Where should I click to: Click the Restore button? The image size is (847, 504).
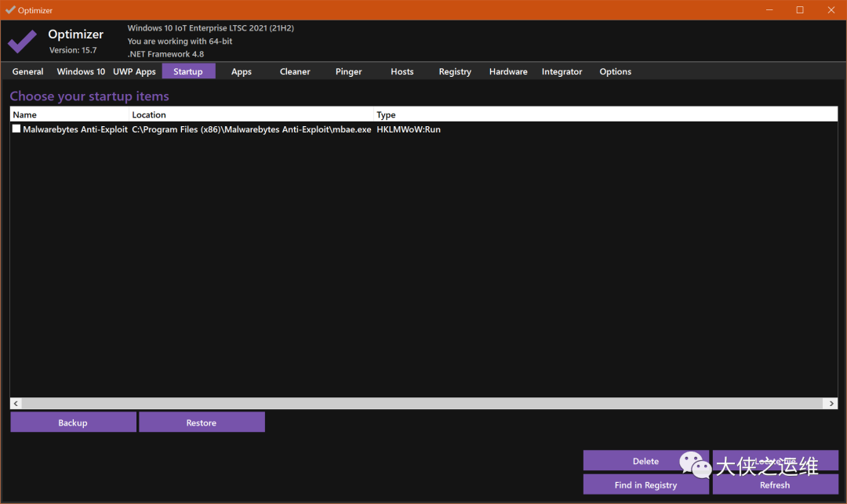[x=202, y=422]
